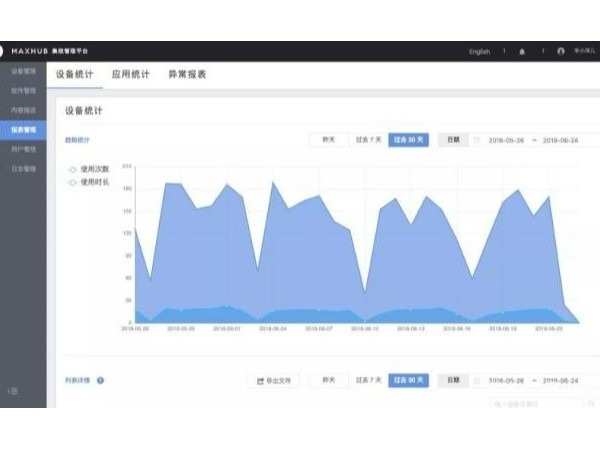The width and height of the screenshot is (600, 450).
Task: Click 昨天 button in trend statistics
Action: tap(327, 140)
